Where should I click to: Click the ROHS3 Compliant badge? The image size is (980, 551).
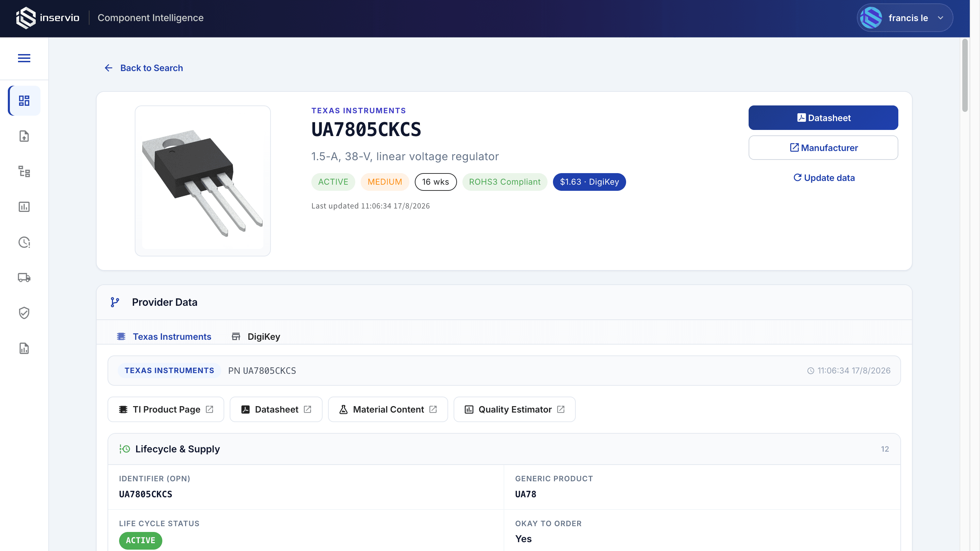point(505,182)
